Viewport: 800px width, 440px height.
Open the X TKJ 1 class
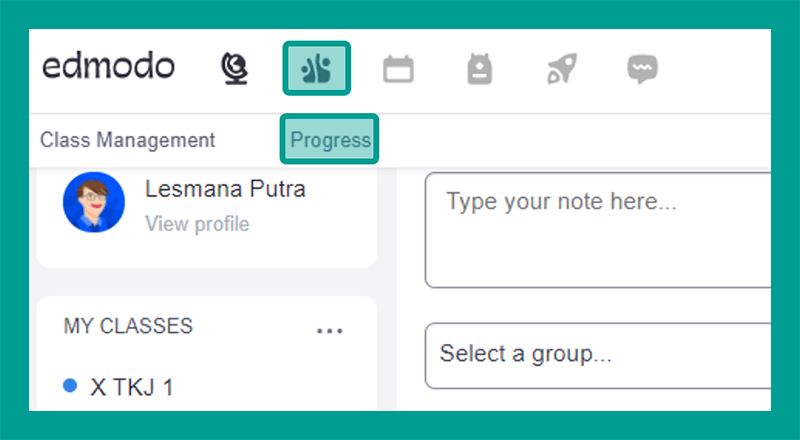(x=131, y=387)
